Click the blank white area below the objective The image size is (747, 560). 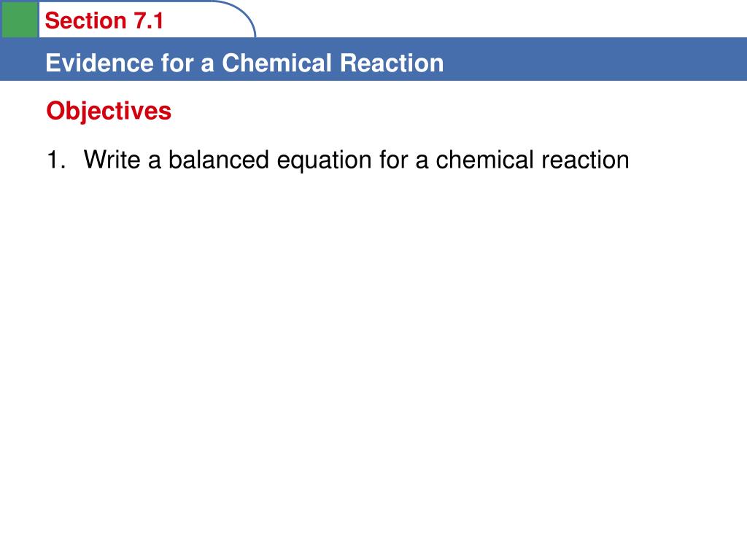tap(373, 357)
